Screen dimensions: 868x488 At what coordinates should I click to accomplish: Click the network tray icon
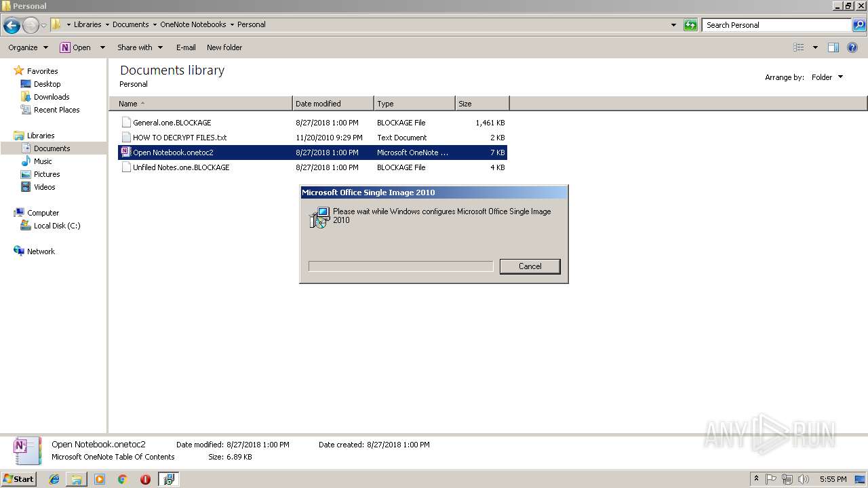pyautogui.click(x=787, y=479)
